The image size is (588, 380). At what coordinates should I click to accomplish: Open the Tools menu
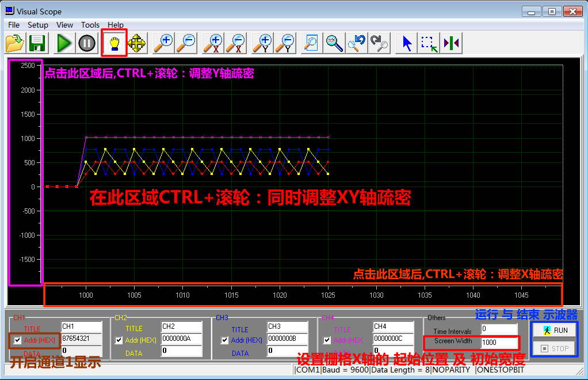pos(90,25)
